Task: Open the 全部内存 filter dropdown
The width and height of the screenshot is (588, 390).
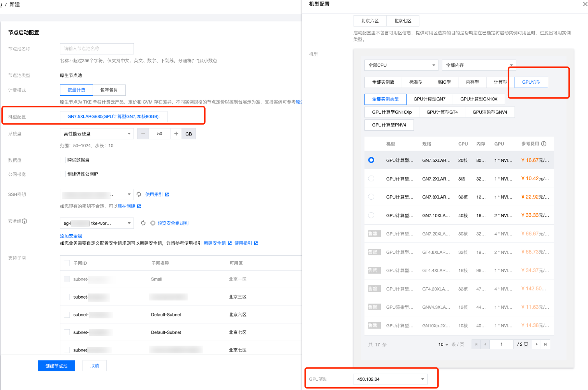Action: (x=479, y=65)
